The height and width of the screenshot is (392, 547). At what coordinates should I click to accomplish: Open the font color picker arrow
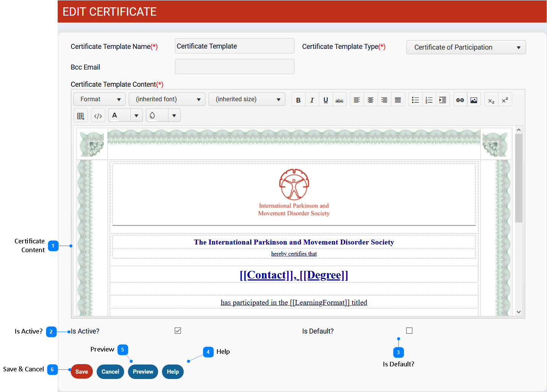[136, 115]
